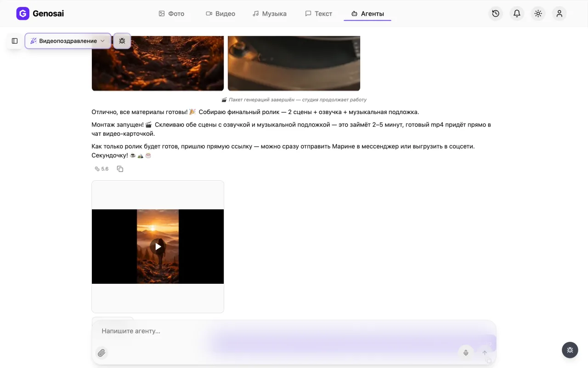The width and height of the screenshot is (588, 368).
Task: Start voice input with microphone icon
Action: point(466,353)
